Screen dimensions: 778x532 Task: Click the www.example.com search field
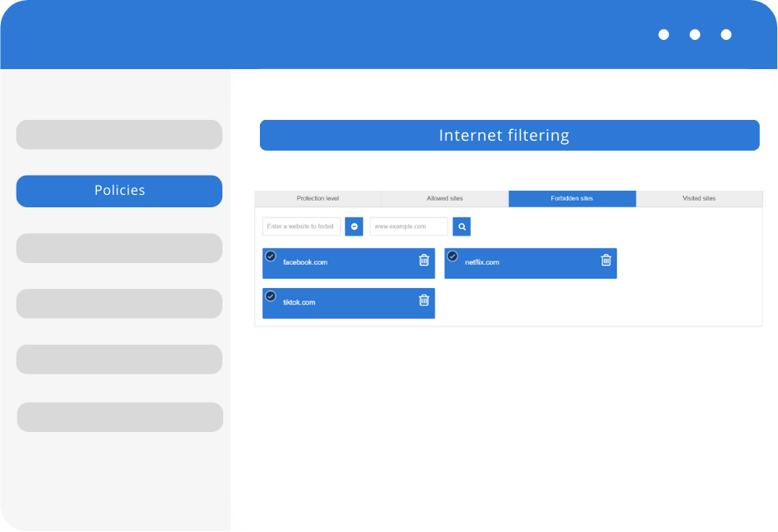408,226
